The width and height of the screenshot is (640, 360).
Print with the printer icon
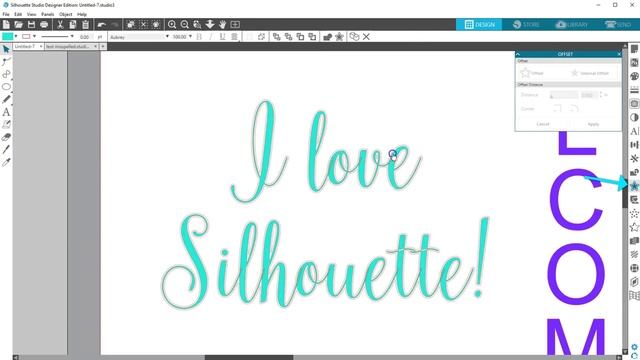coord(44,24)
